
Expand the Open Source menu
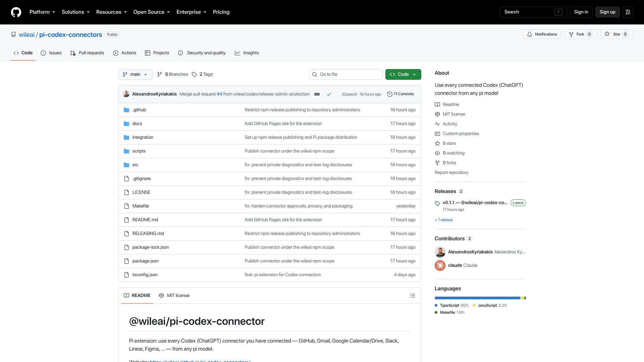click(152, 12)
